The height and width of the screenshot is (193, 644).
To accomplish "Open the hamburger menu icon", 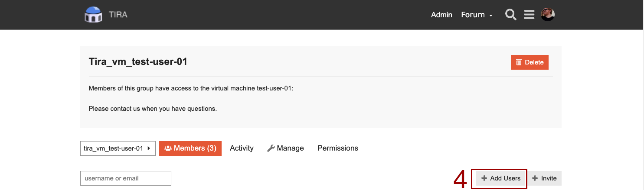I will tap(529, 15).
